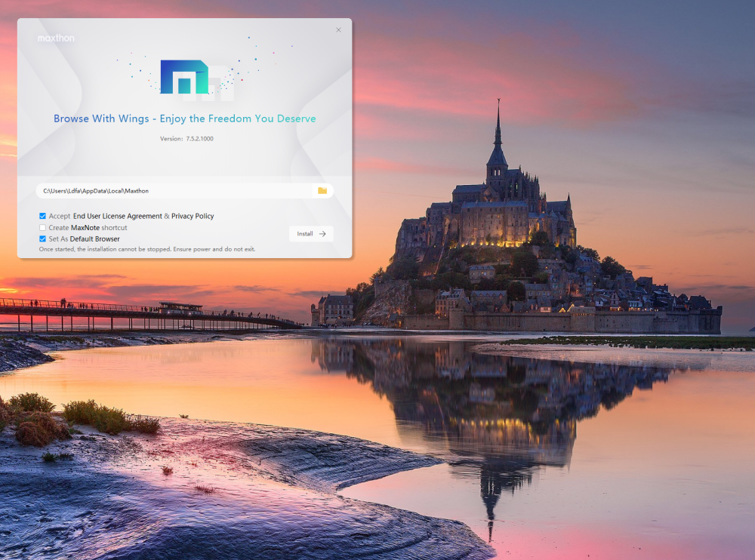The height and width of the screenshot is (560, 755).
Task: Open the Privacy Policy link
Action: (193, 216)
